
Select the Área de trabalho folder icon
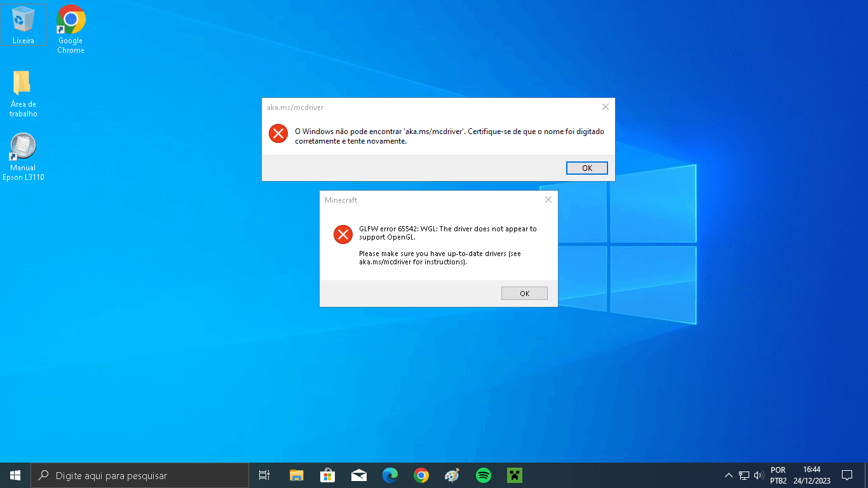tap(24, 93)
